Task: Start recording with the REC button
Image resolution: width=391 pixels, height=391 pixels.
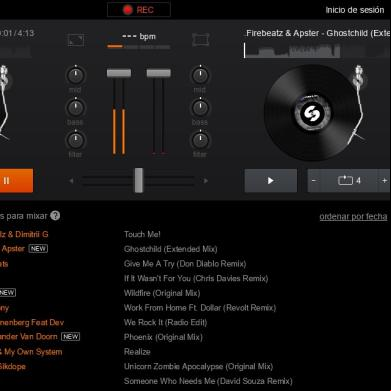Action: [139, 10]
